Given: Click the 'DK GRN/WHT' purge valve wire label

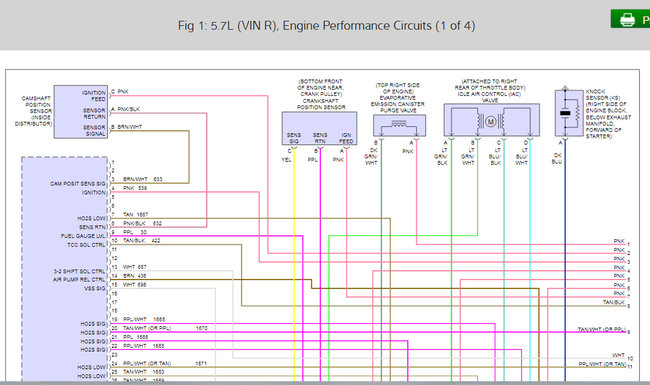Looking at the screenshot, I should 371,157.
